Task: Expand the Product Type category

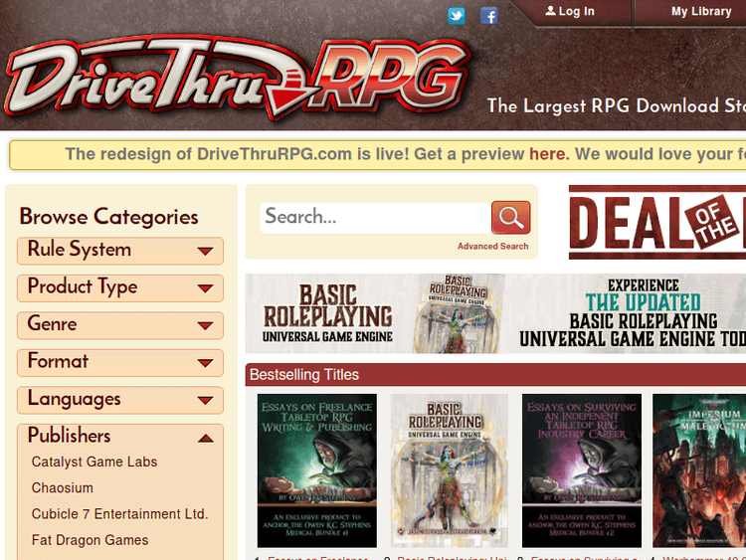Action: [x=120, y=287]
